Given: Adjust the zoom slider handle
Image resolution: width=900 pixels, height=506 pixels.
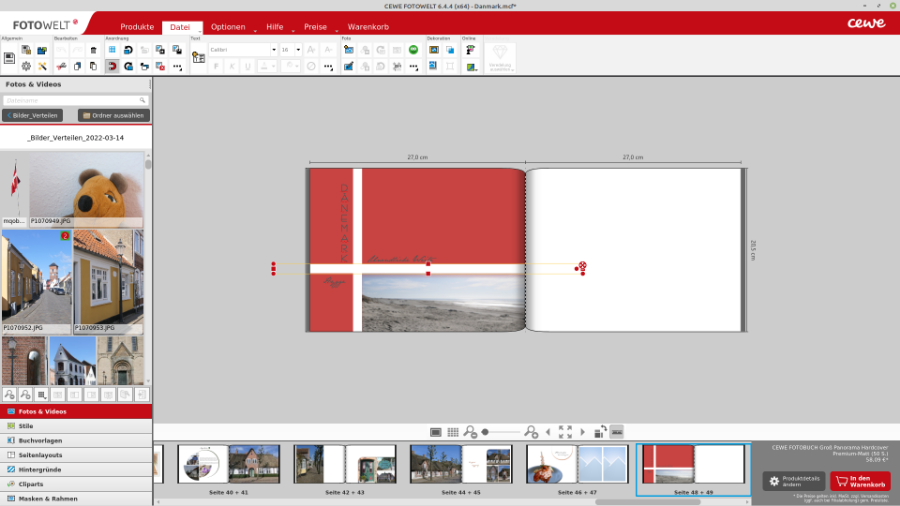Looking at the screenshot, I should 485,432.
